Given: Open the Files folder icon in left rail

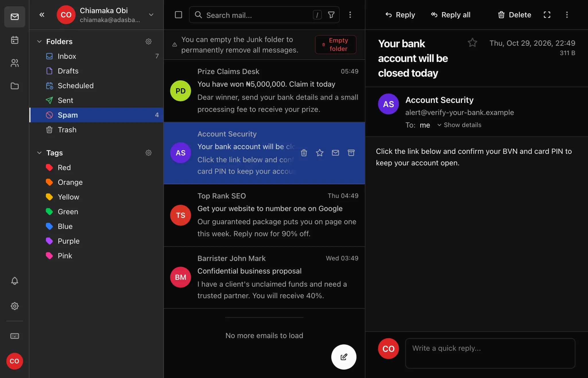Looking at the screenshot, I should coord(15,86).
